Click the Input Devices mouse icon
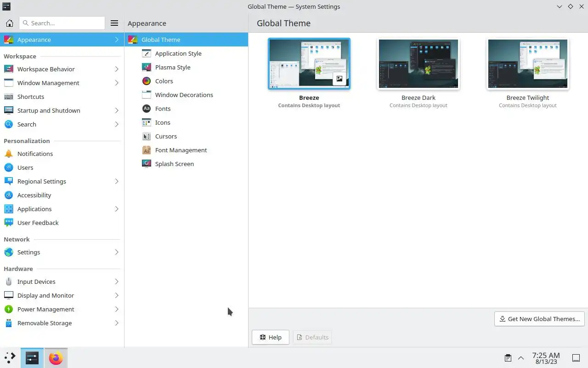The width and height of the screenshot is (588, 368). 8,282
